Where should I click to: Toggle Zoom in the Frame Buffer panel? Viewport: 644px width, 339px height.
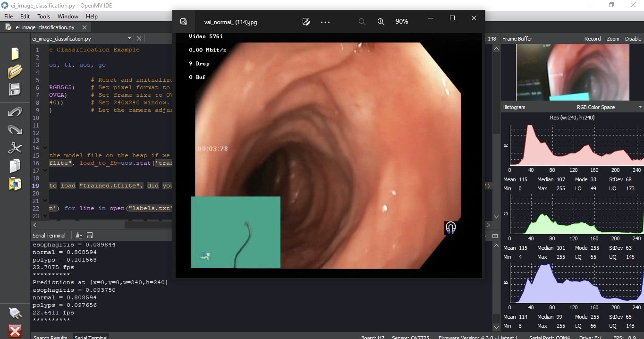[x=613, y=39]
